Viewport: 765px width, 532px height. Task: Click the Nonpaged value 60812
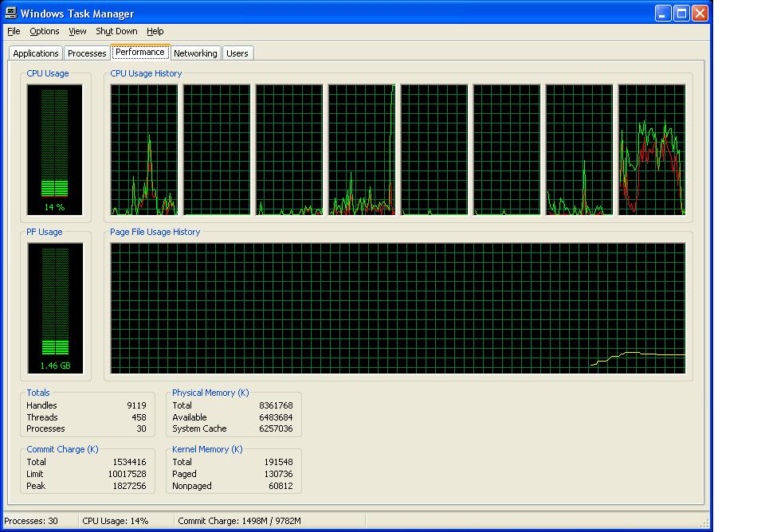tap(281, 486)
